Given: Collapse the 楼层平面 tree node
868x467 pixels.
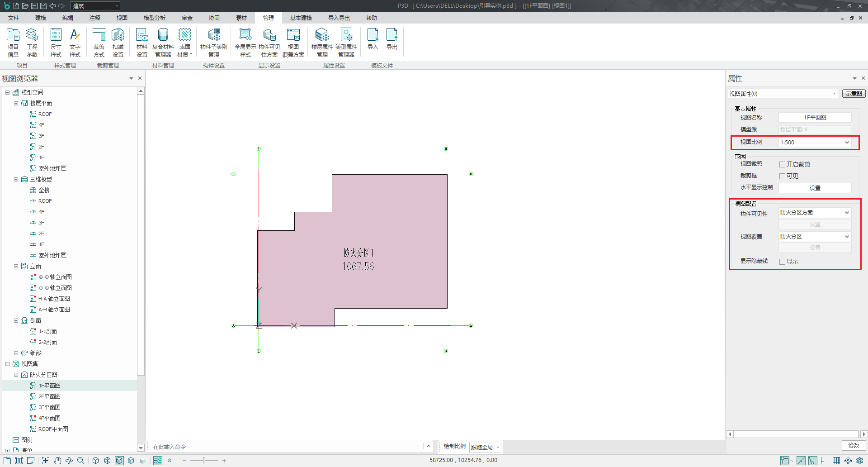Looking at the screenshot, I should 16,104.
